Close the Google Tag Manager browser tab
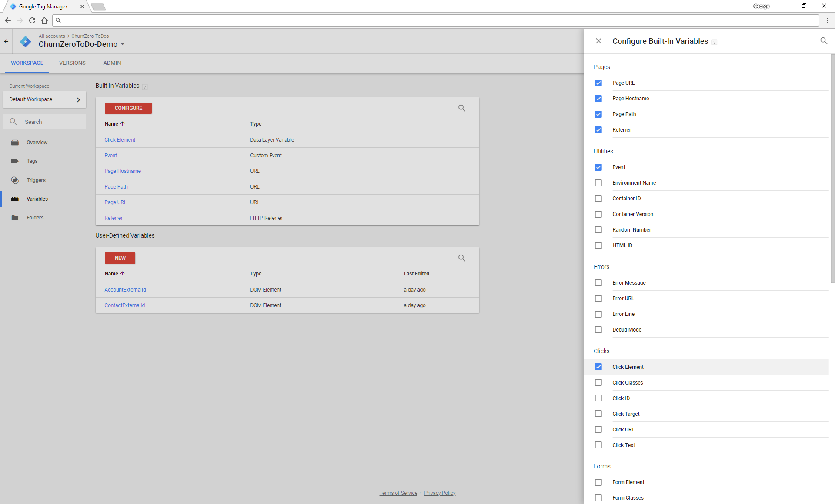The width and height of the screenshot is (835, 504). [82, 7]
